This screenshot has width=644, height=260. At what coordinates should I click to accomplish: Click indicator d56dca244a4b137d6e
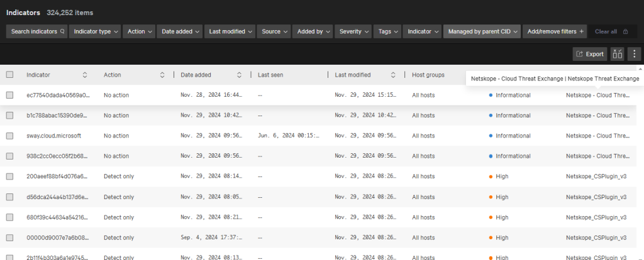click(x=58, y=197)
